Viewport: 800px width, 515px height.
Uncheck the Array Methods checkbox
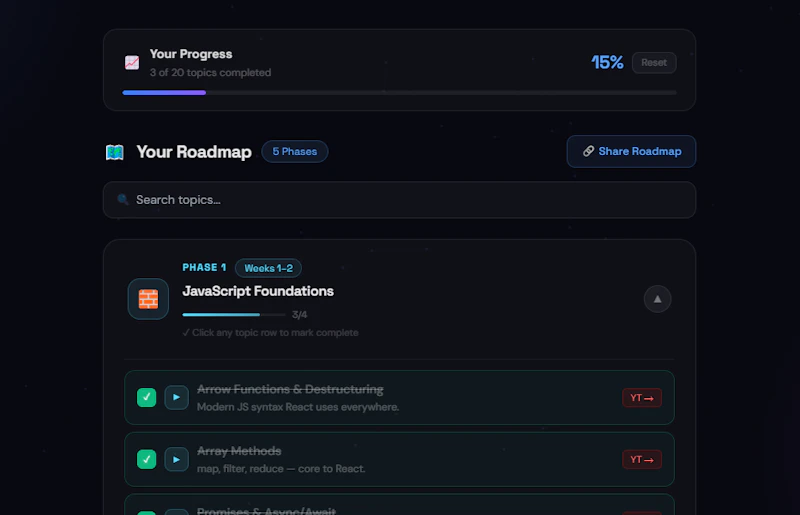point(146,459)
